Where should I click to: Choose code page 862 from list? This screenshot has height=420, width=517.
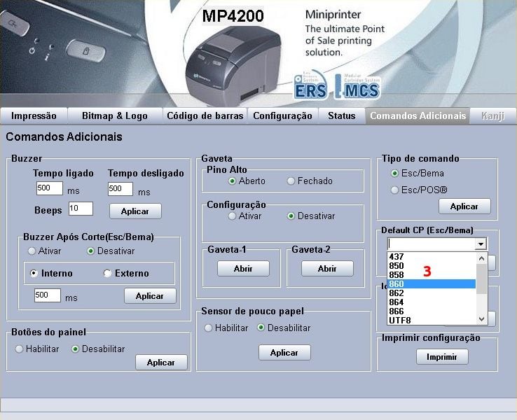tap(432, 293)
